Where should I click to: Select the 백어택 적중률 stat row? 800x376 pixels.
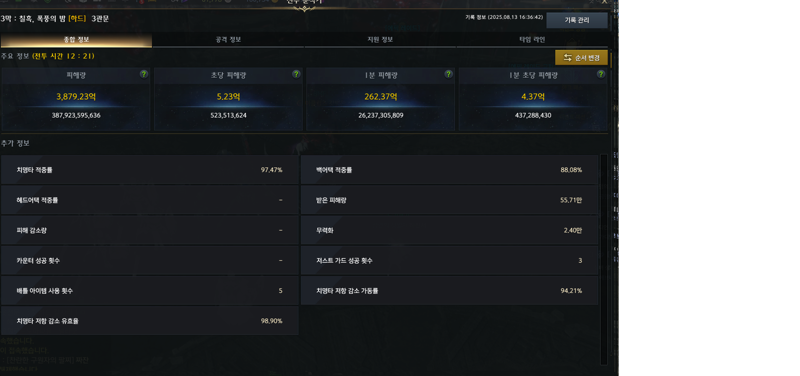449,170
